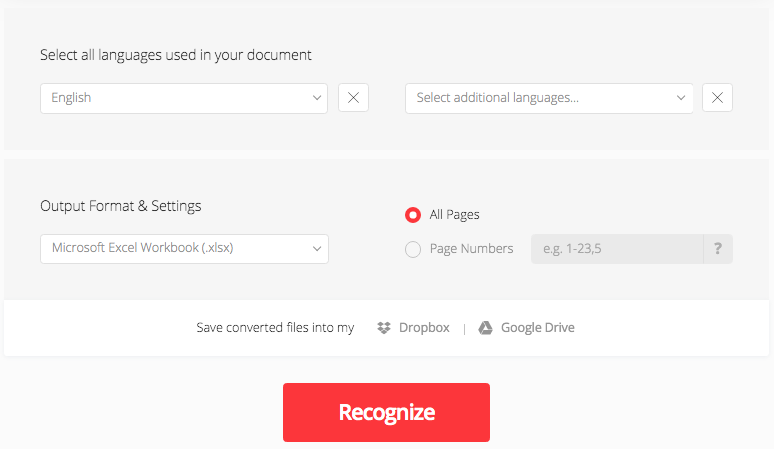
Task: Select the Page Numbers radio button
Action: (x=413, y=249)
